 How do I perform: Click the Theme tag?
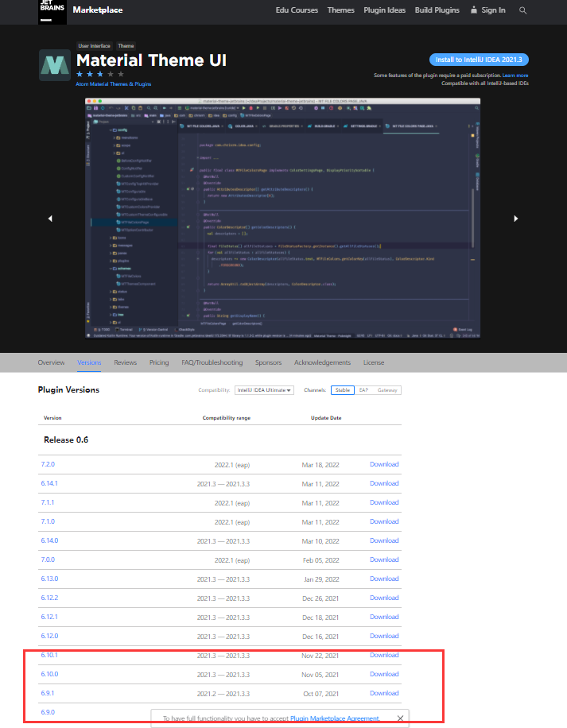(126, 45)
